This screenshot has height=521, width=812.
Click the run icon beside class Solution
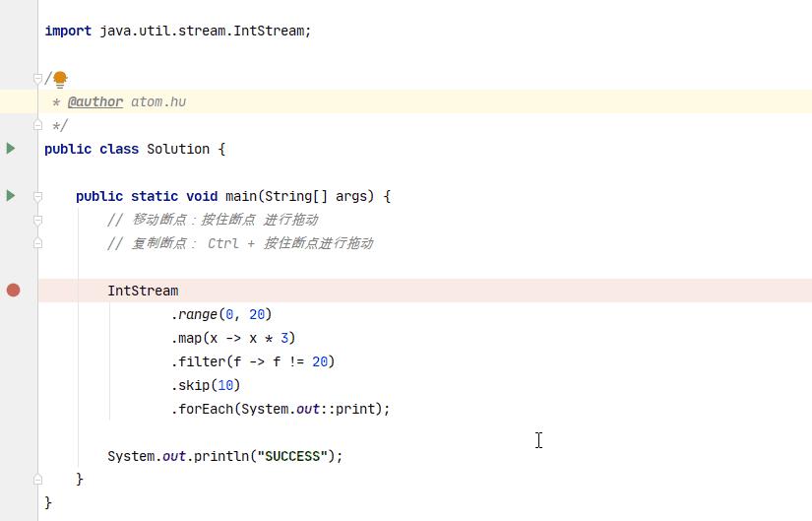tap(11, 149)
